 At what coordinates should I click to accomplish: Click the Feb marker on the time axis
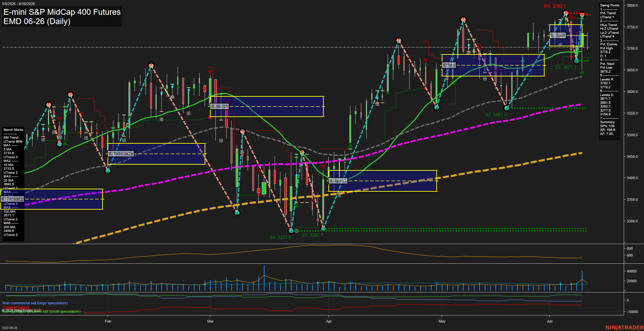108,321
